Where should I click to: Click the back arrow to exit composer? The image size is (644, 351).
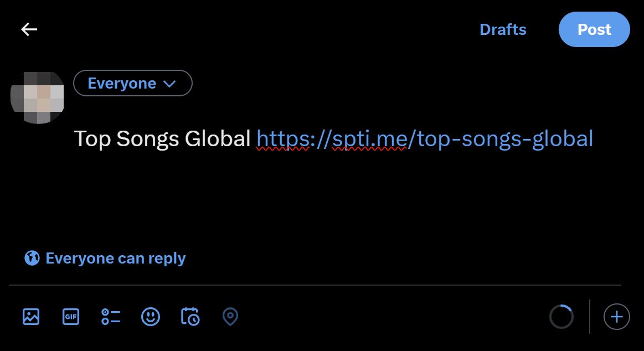pyautogui.click(x=29, y=29)
